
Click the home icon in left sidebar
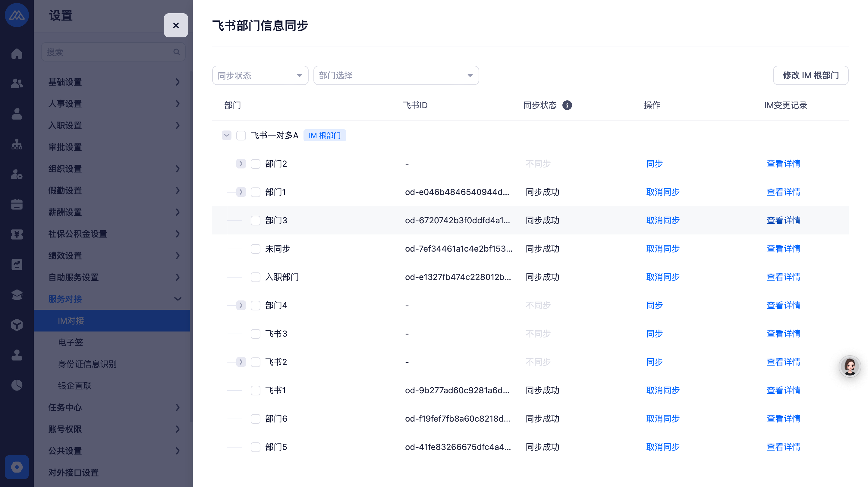pos(17,54)
